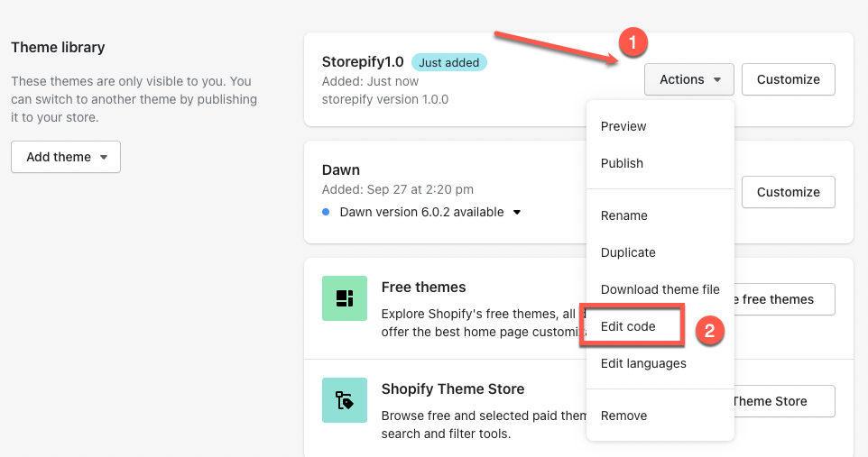The image size is (868, 457).
Task: Click the Theme library heading
Action: 58,48
